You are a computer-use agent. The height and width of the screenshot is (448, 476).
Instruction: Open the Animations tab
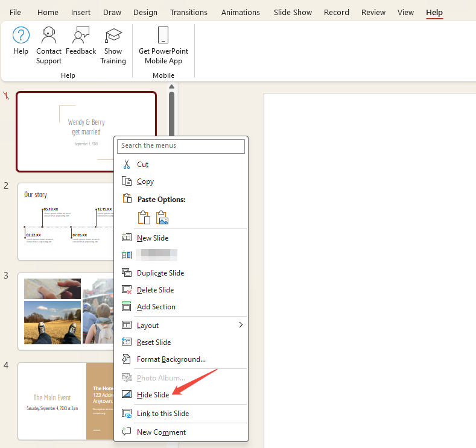click(x=241, y=13)
